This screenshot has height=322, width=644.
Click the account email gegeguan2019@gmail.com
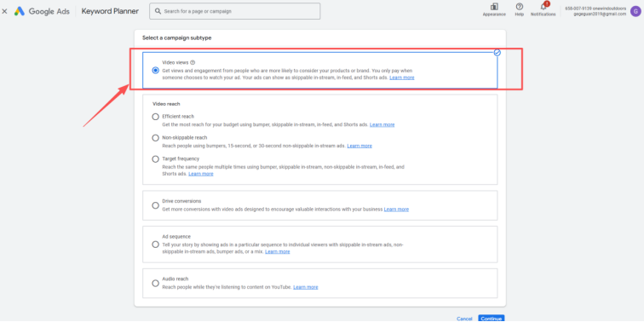(600, 14)
